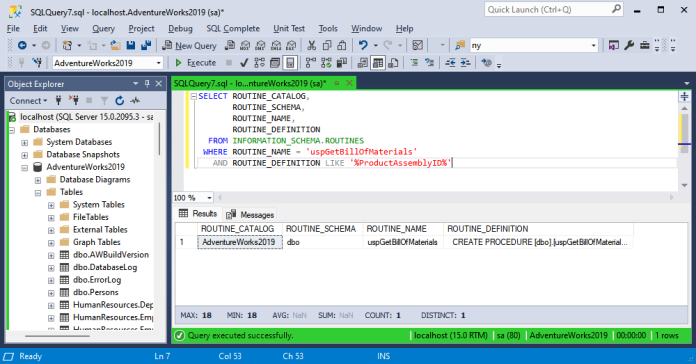This screenshot has height=364, width=696.
Task: Open the Connect dropdown in Object Explorer
Action: 28,101
